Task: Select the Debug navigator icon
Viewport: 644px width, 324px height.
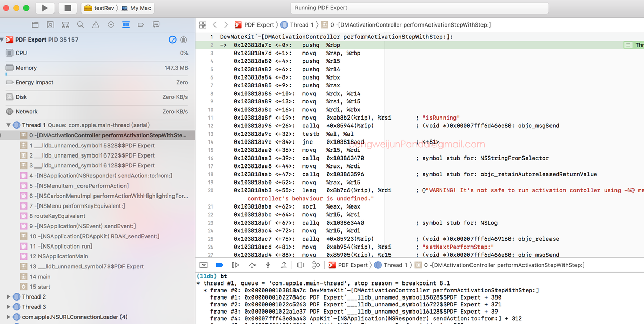Action: (x=126, y=24)
